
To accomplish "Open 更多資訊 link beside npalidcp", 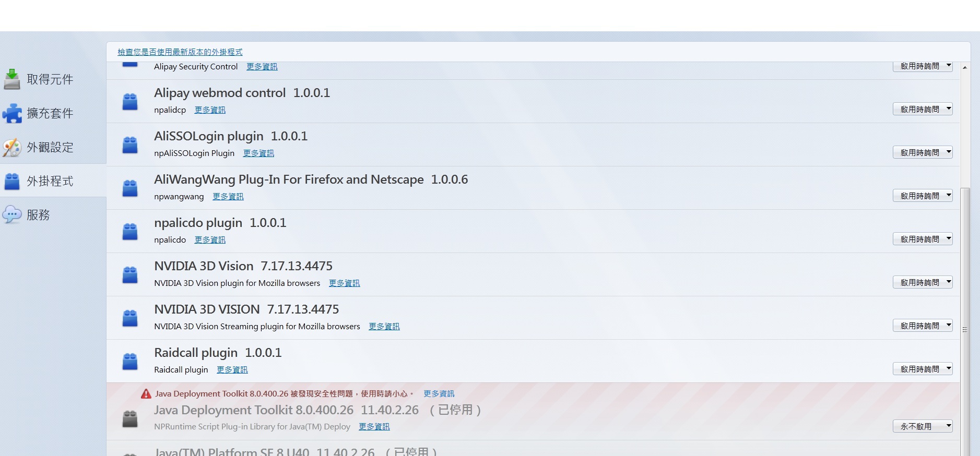I will 210,110.
